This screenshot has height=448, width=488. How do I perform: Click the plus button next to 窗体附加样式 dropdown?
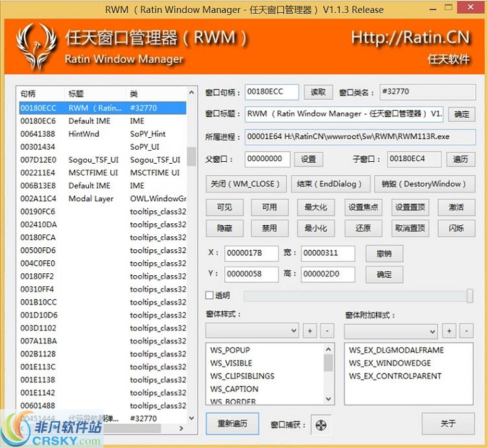[449, 331]
